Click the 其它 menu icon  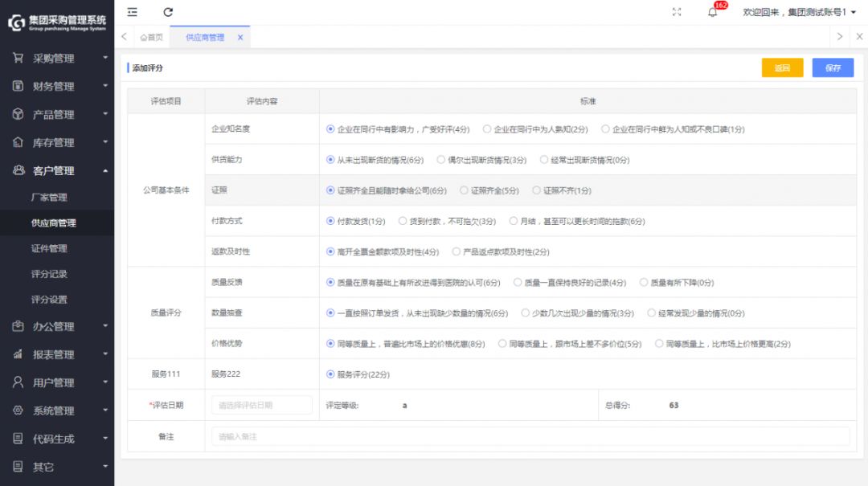coord(18,467)
